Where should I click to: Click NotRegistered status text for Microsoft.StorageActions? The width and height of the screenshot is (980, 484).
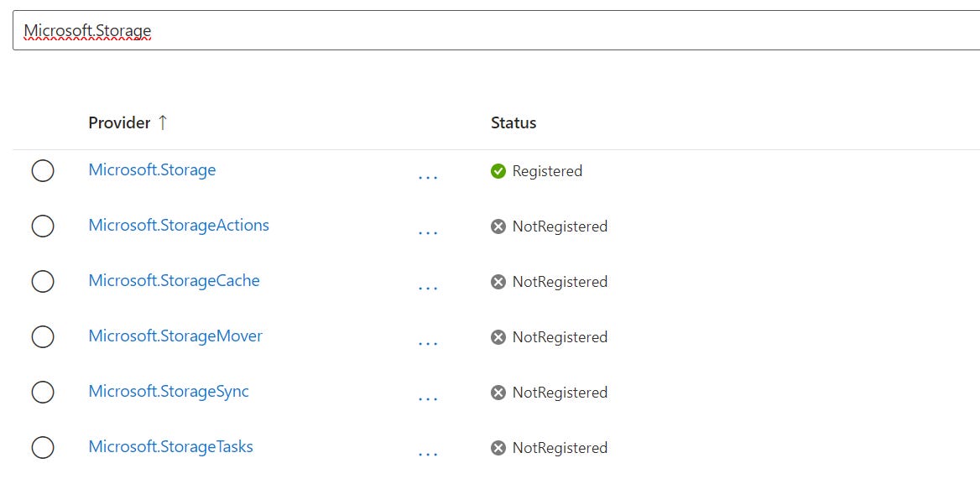(560, 226)
